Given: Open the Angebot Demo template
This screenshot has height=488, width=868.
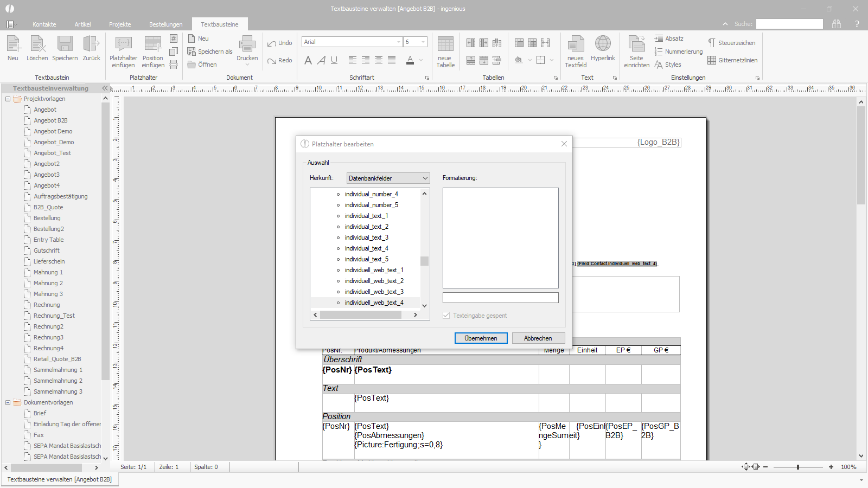Looking at the screenshot, I should click(53, 131).
